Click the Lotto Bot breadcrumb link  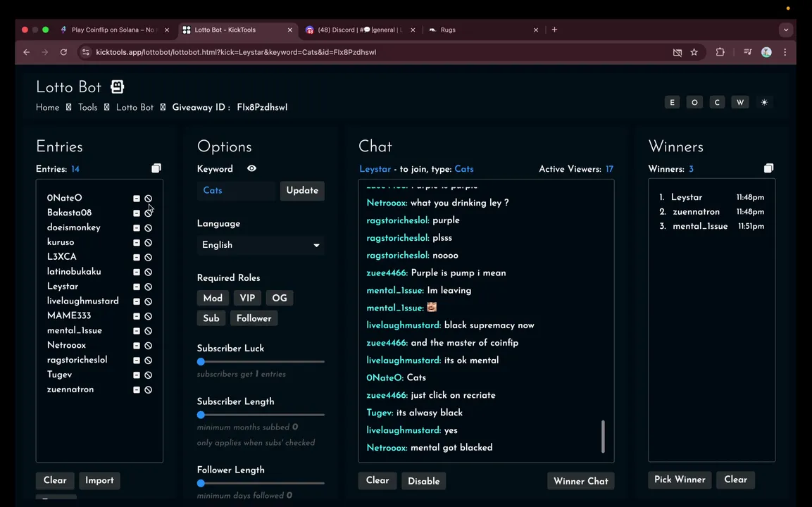[x=135, y=108]
